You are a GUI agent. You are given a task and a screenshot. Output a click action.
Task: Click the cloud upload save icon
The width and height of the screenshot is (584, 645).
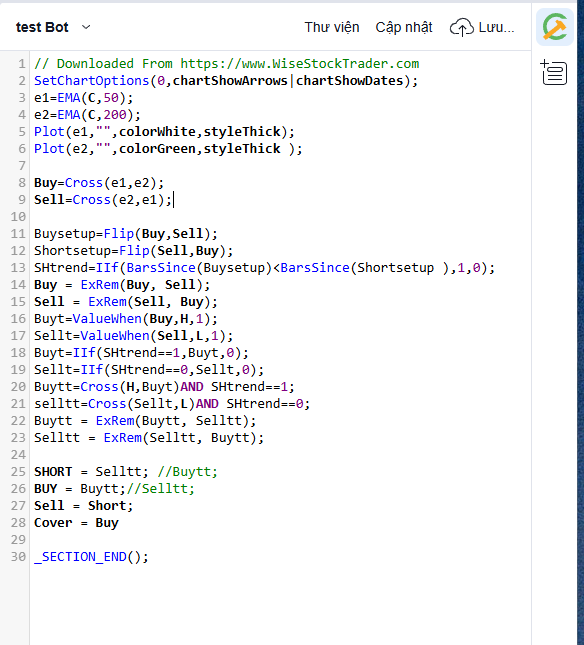(461, 27)
